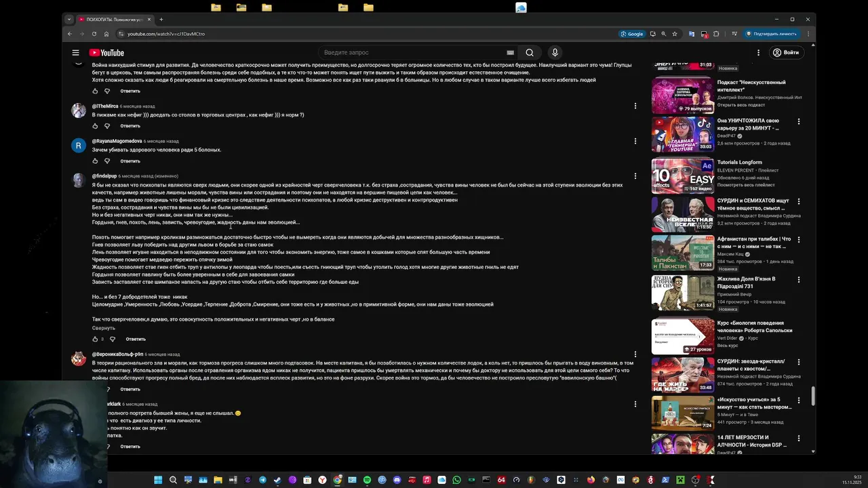
Task: Open more options for the 'Искусство учиться' video
Action: pos(798,400)
